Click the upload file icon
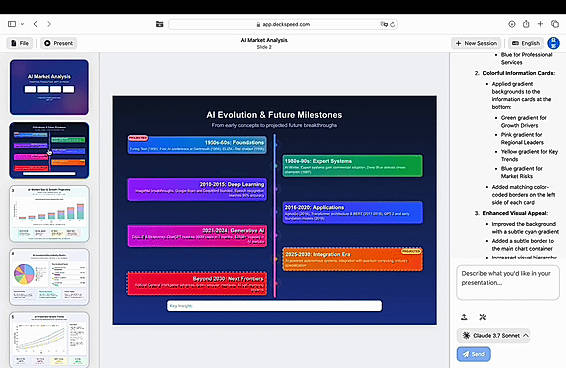Viewport: 566px width, 368px height. (x=464, y=317)
